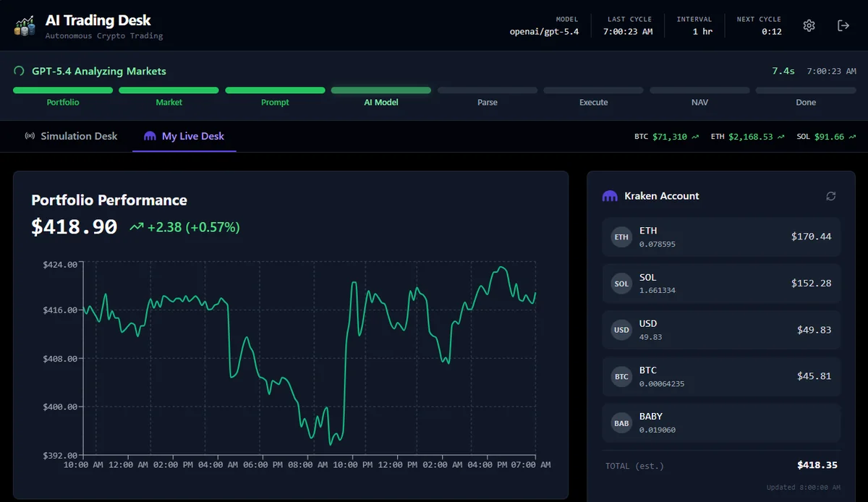Screen dimensions: 868x502
Task: Click the SOL amount 1.661334
Action: coord(658,291)
